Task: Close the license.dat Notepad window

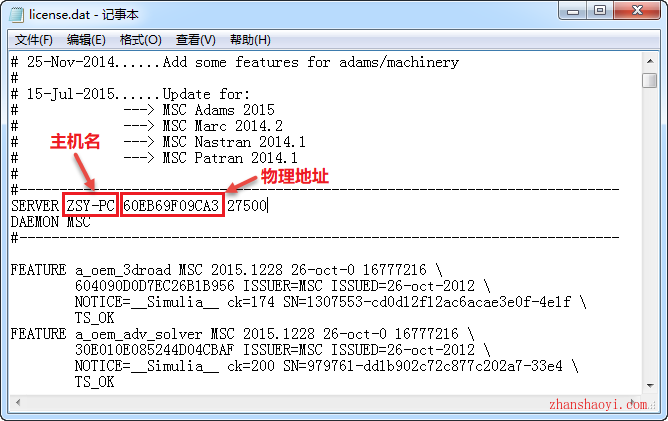Action: 637,11
